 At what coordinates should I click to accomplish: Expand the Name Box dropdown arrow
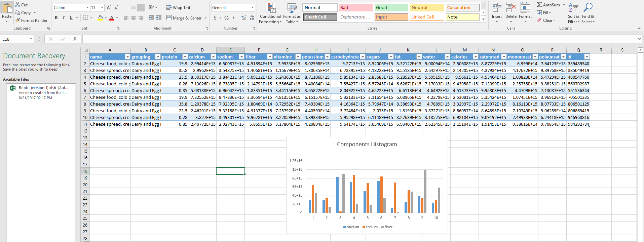point(31,39)
